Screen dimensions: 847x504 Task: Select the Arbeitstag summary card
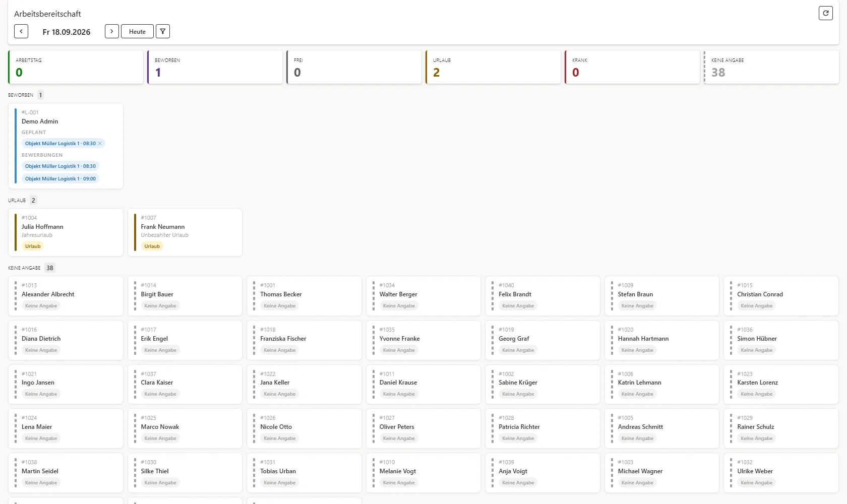76,67
